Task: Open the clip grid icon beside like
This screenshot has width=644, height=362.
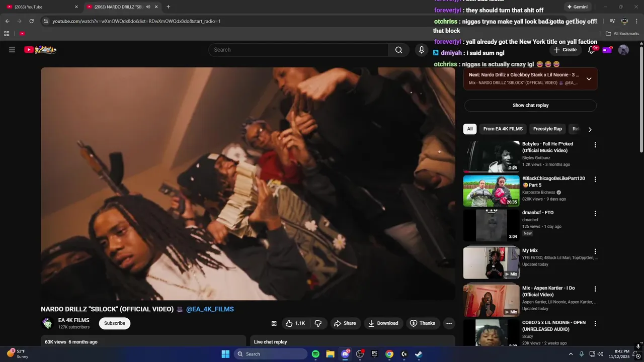Action: pyautogui.click(x=274, y=323)
